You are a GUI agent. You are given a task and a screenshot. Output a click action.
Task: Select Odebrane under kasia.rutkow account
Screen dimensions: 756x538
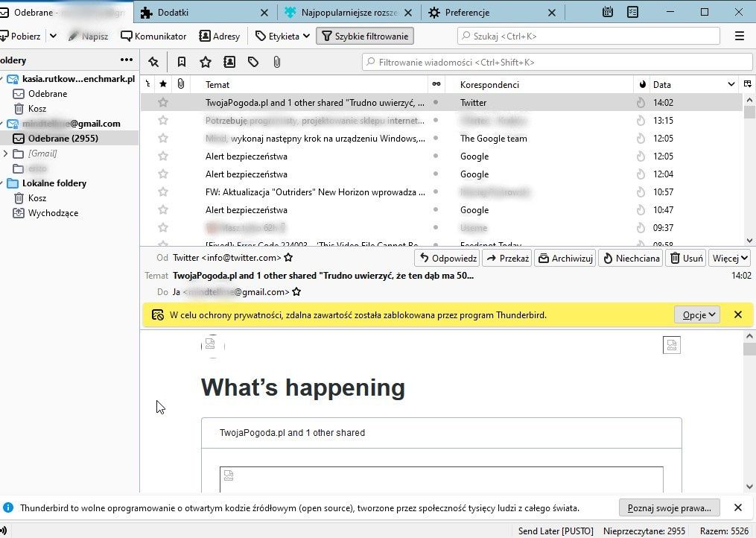47,94
